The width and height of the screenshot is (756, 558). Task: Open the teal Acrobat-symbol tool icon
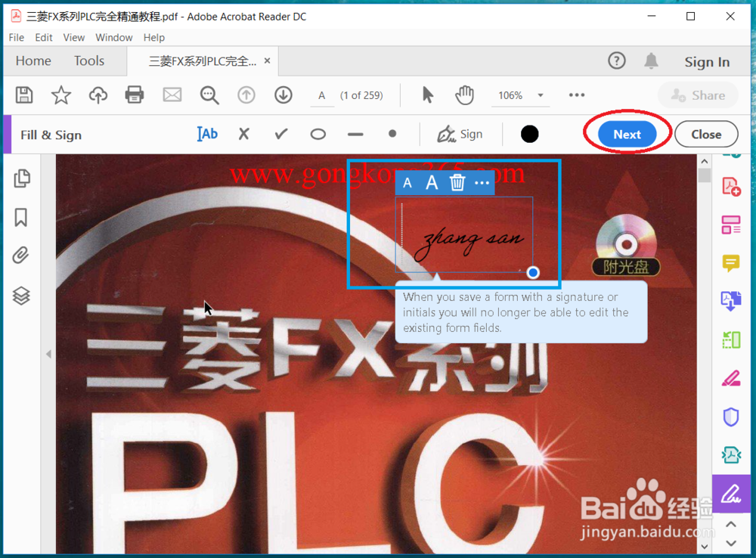[x=731, y=454]
